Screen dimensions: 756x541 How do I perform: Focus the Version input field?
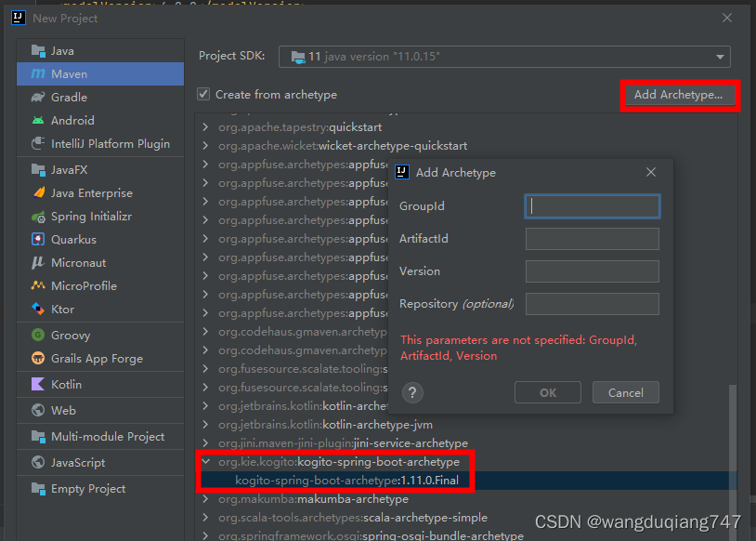[x=592, y=271]
